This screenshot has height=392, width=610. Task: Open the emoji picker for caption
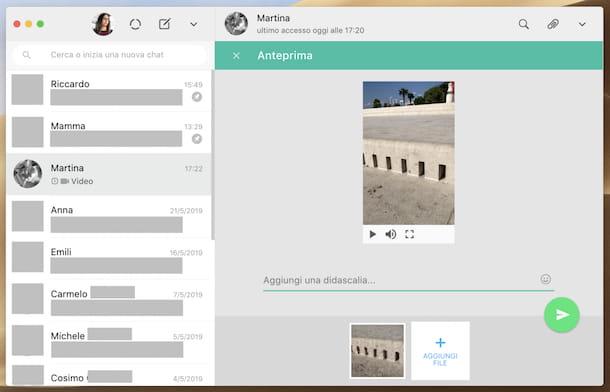(x=545, y=279)
